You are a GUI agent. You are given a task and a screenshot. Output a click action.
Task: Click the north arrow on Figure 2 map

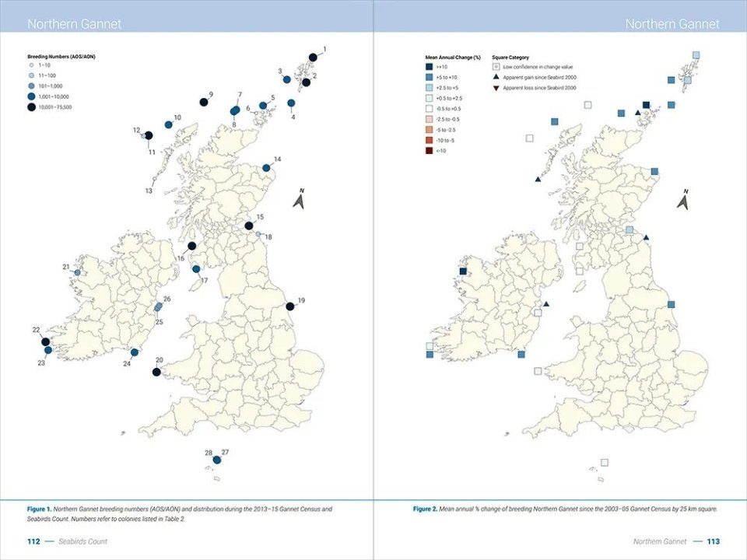click(684, 200)
